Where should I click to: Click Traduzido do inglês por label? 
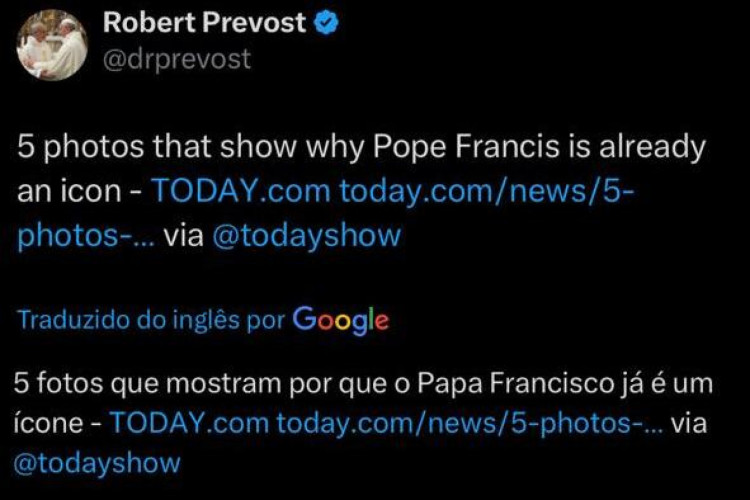(x=151, y=320)
